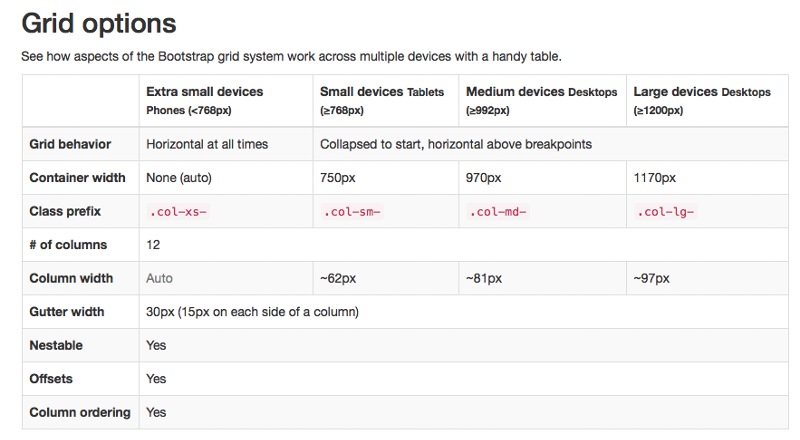Click the Gutter width row label
This screenshot has width=800, height=440.
66,311
